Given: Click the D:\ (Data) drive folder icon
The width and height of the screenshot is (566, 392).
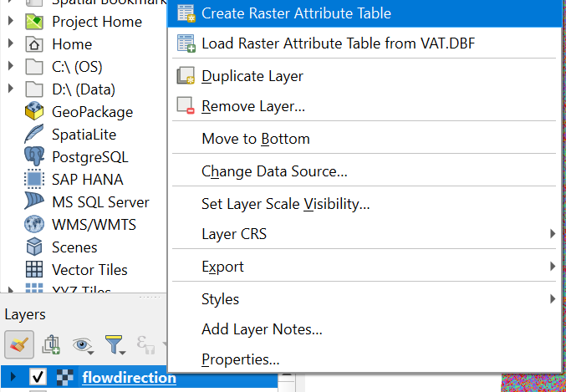Looking at the screenshot, I should coord(34,89).
